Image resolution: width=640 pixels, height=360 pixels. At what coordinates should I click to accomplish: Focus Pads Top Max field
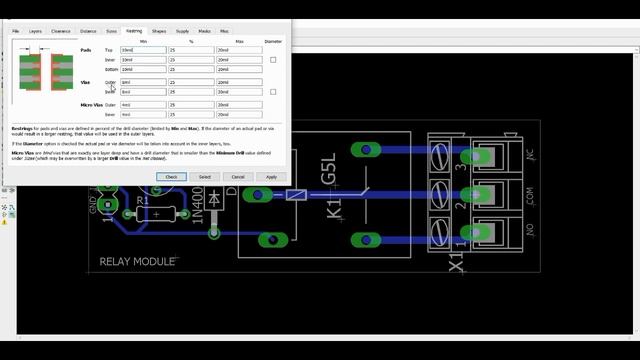239,50
